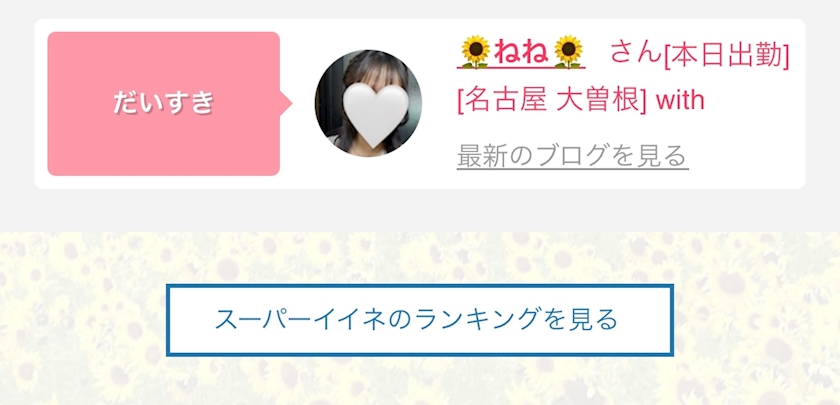Click the sunflower emoji after ねね
This screenshot has width=840, height=405.
tap(568, 52)
